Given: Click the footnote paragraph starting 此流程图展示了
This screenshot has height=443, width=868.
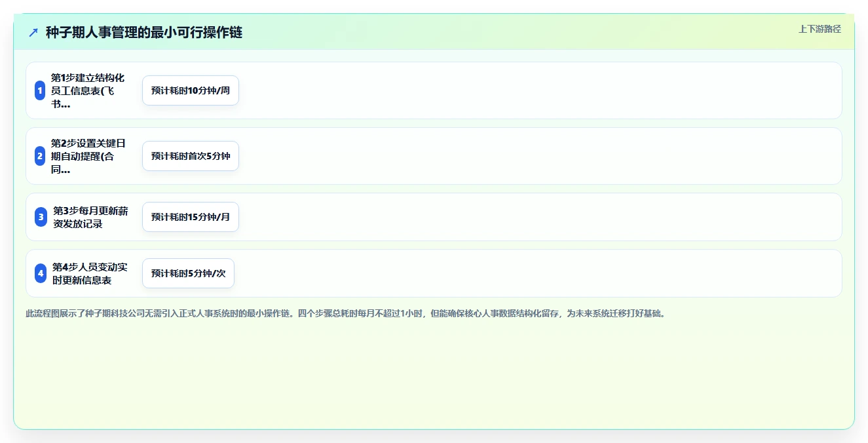Looking at the screenshot, I should click(346, 314).
